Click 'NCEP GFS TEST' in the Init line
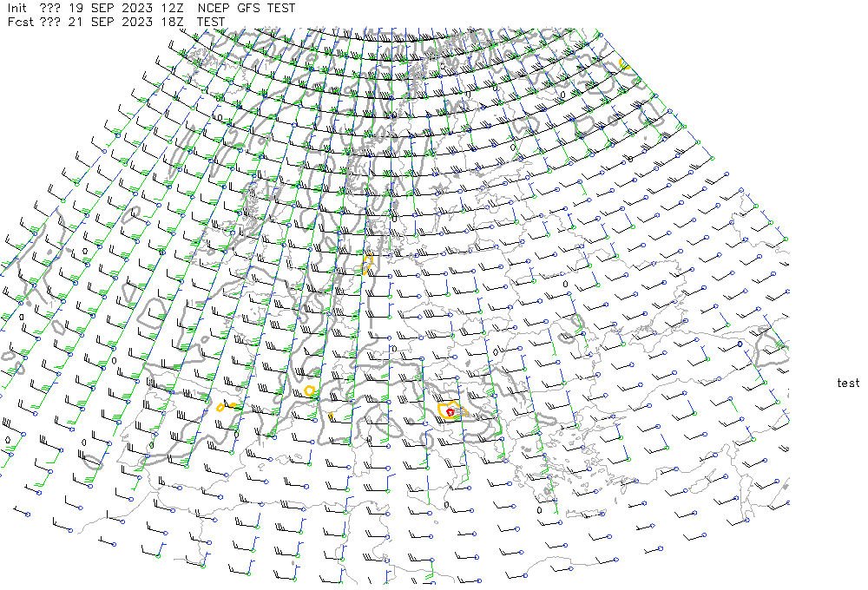This screenshot has height=590, width=868. point(247,9)
